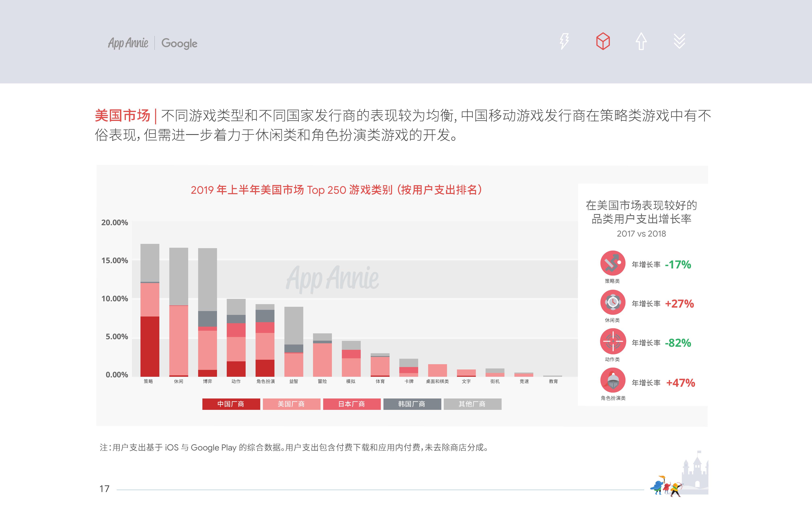Click the page number 17
This screenshot has width=812, height=519.
(104, 489)
